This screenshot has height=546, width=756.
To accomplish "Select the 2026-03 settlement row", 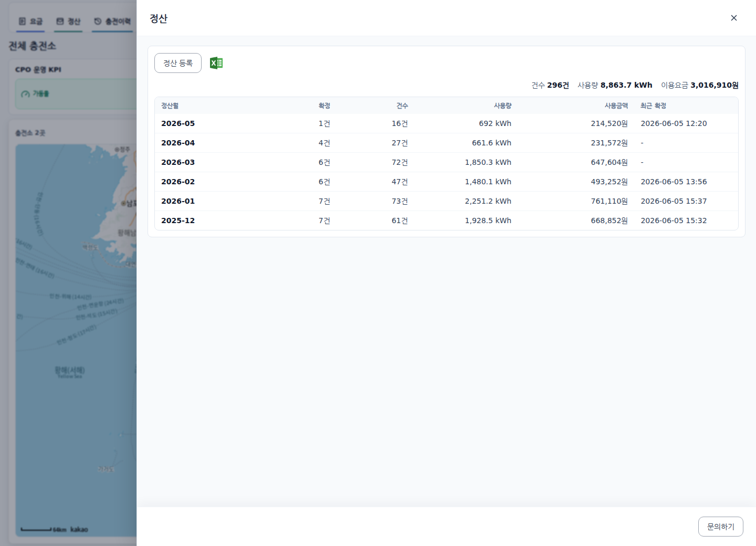I will click(446, 162).
